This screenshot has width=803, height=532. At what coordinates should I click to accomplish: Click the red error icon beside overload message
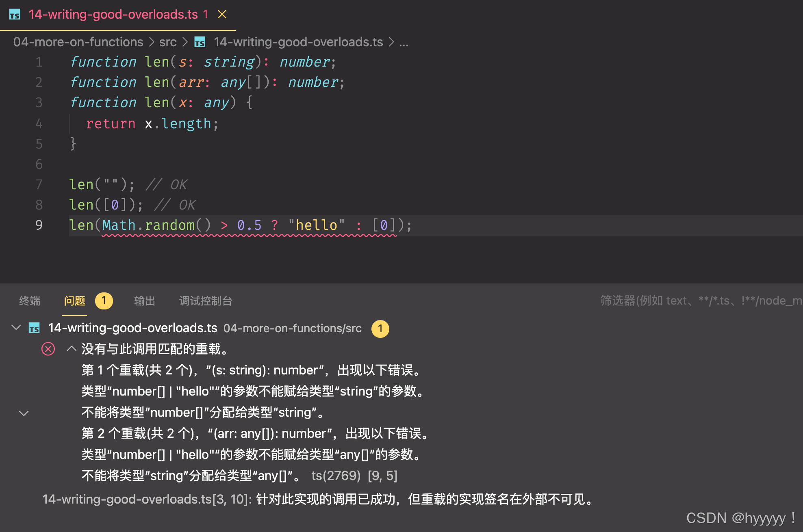click(x=48, y=349)
